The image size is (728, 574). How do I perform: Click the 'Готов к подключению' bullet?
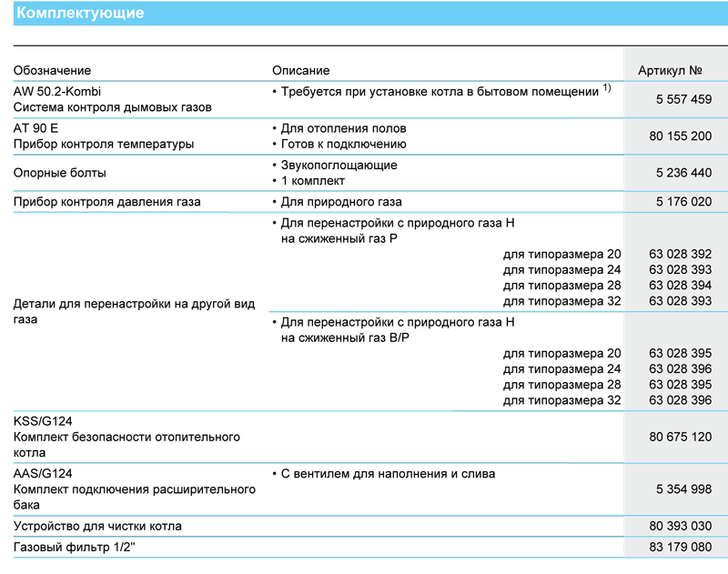click(344, 144)
